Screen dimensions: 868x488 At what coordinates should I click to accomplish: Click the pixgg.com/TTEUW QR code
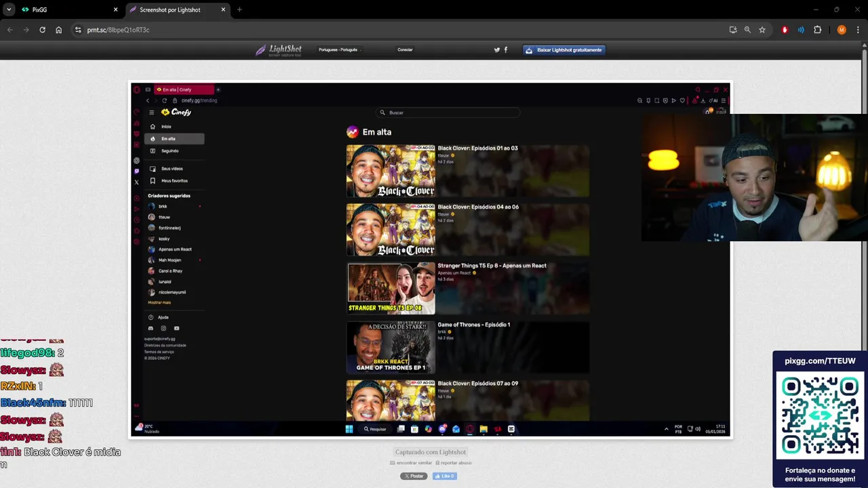(819, 416)
